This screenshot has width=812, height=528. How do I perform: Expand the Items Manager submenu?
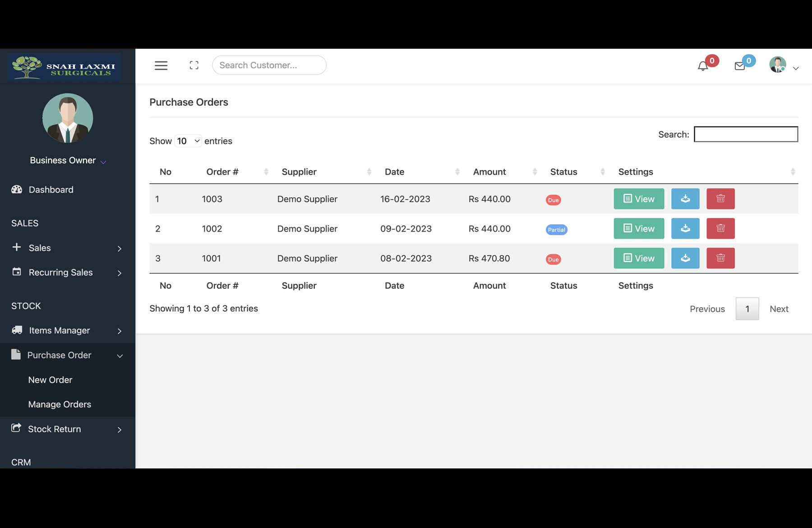click(x=67, y=331)
